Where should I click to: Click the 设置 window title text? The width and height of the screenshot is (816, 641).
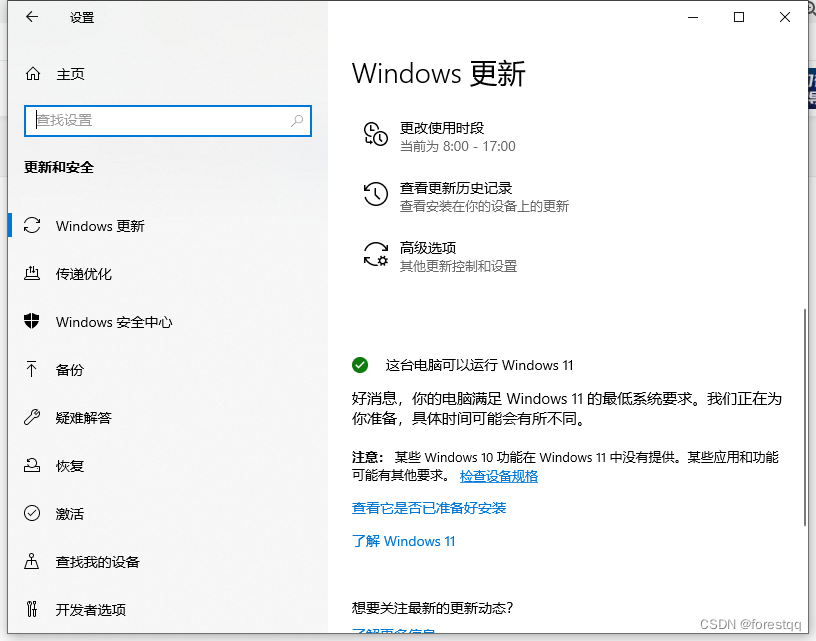tap(82, 17)
